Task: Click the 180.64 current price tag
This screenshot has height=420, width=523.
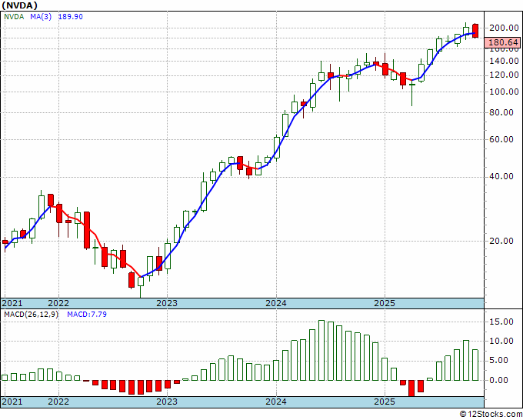Action: pyautogui.click(x=503, y=43)
